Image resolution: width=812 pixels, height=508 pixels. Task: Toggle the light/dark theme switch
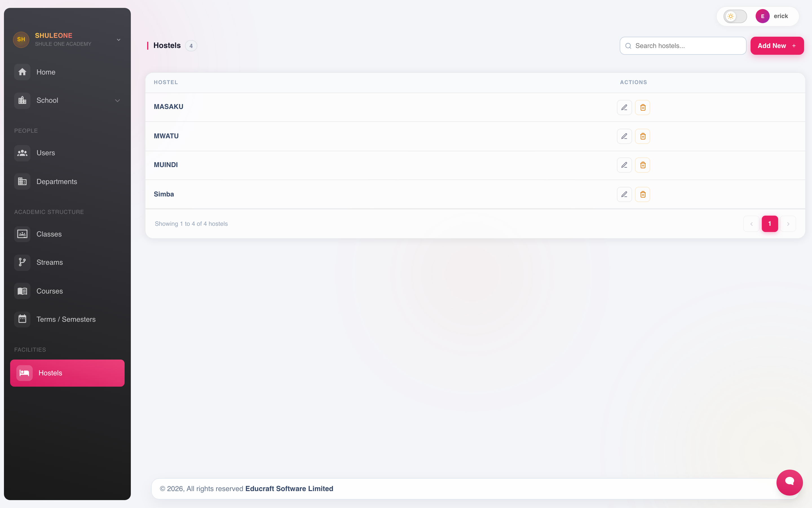735,16
